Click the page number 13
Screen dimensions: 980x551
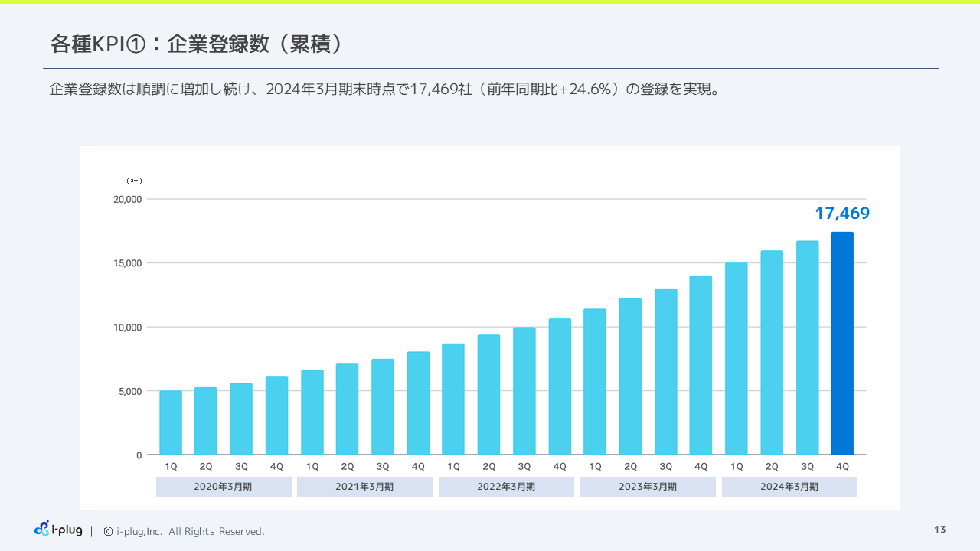(940, 530)
